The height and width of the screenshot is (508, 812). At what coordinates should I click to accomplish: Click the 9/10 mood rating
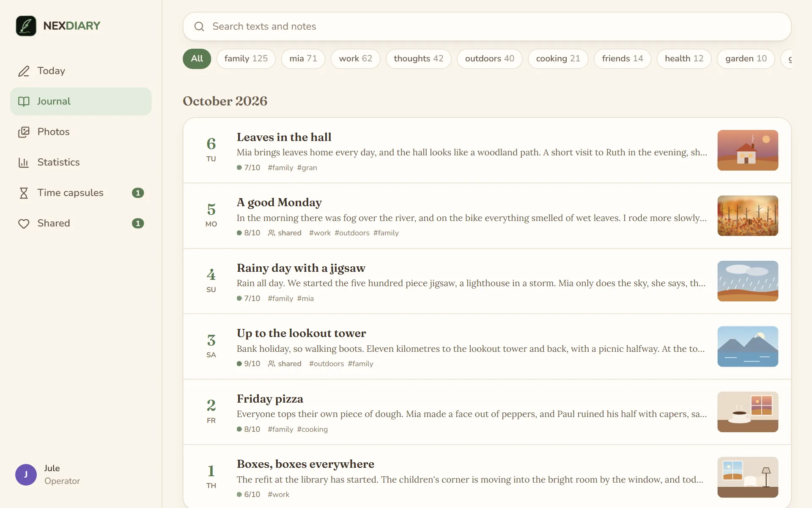[249, 364]
